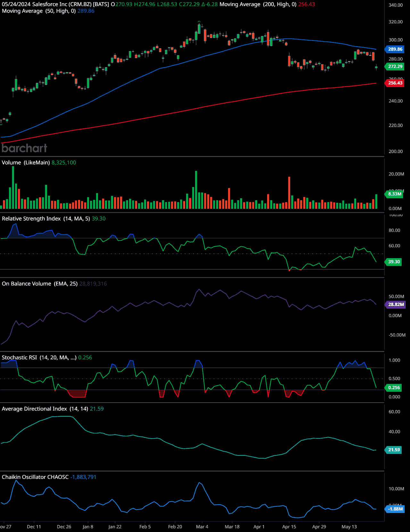This screenshot has width=410, height=532.
Task: Click the Jan 22 date axis label
Action: click(115, 527)
